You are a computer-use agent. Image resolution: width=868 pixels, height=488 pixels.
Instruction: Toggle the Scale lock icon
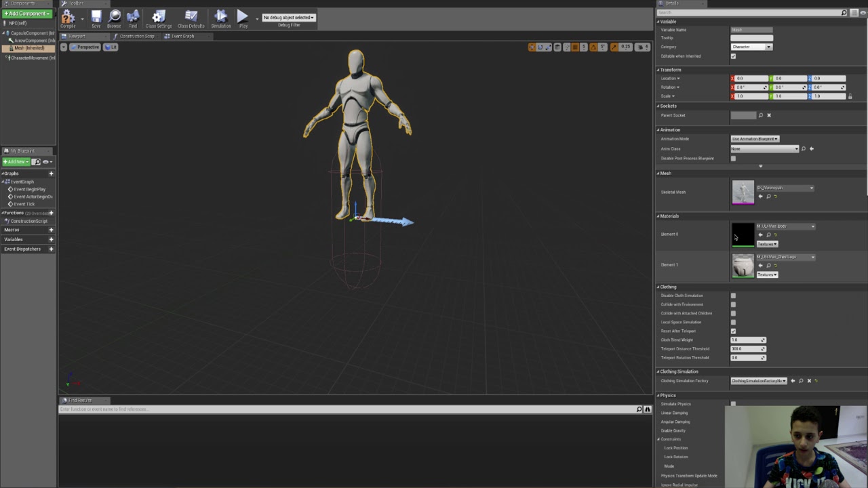(x=850, y=96)
